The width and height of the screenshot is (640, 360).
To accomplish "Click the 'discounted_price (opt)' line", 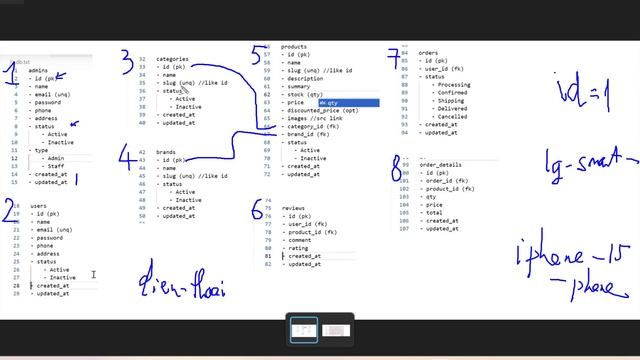I will click(x=322, y=110).
